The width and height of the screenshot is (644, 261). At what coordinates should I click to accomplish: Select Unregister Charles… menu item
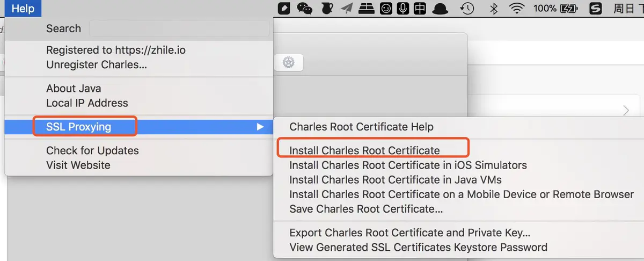97,64
